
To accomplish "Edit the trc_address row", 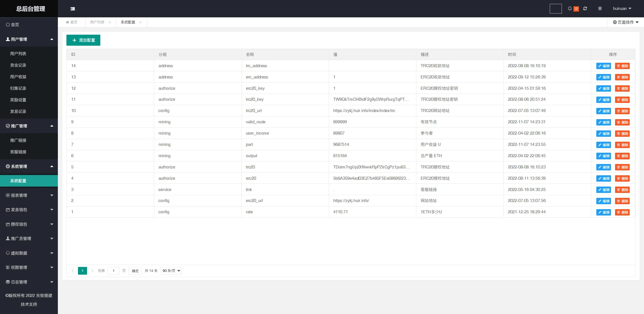I will click(603, 66).
